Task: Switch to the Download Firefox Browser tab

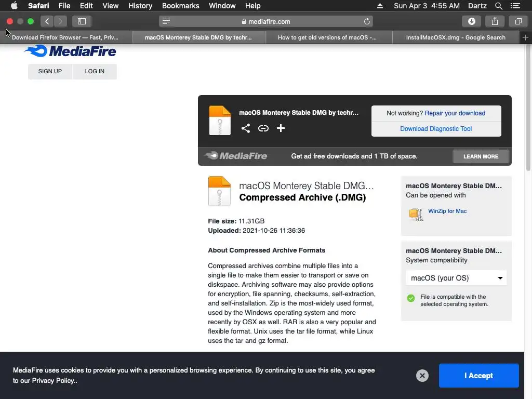Action: 66,37
